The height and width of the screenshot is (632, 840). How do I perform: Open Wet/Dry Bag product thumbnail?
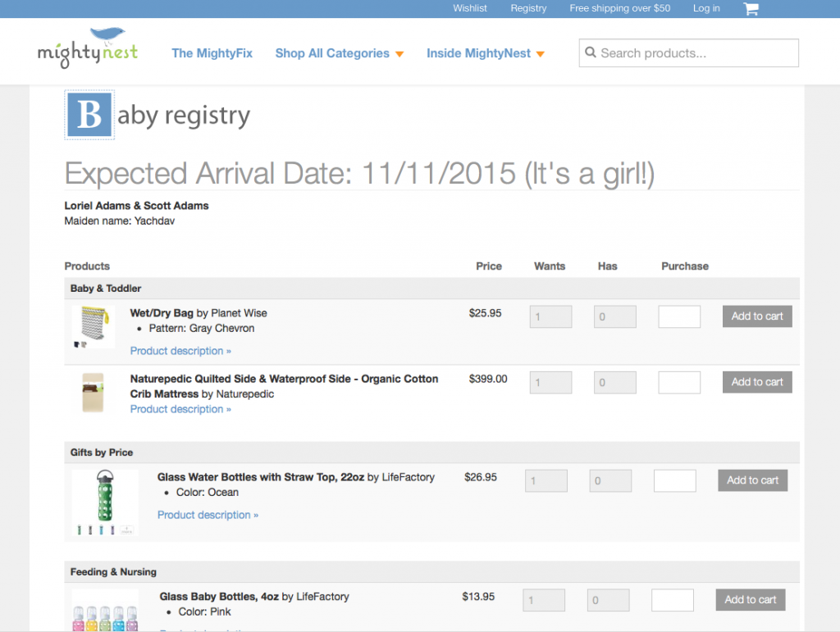point(94,327)
